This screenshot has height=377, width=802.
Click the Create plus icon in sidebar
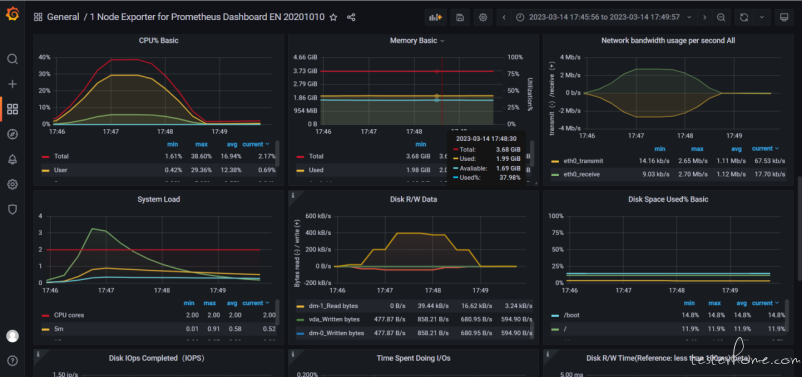click(x=12, y=84)
